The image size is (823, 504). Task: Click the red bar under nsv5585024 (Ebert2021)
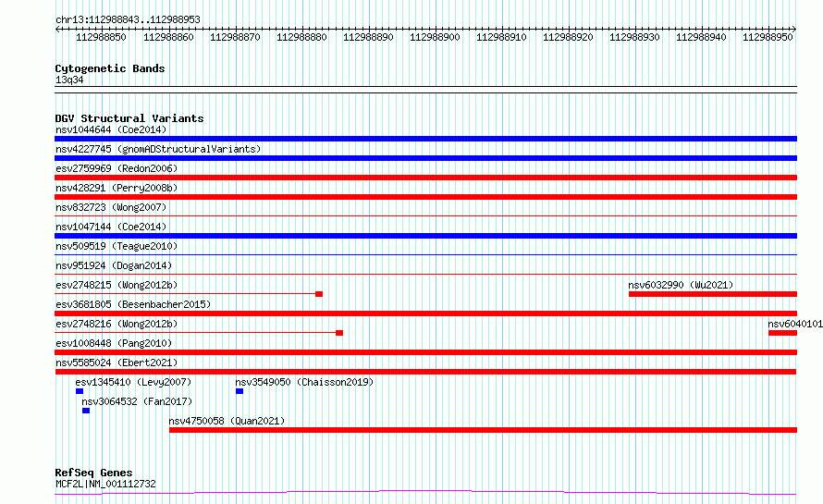click(x=425, y=372)
